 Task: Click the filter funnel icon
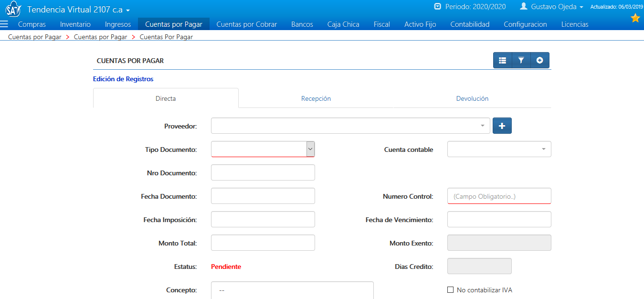(x=521, y=60)
